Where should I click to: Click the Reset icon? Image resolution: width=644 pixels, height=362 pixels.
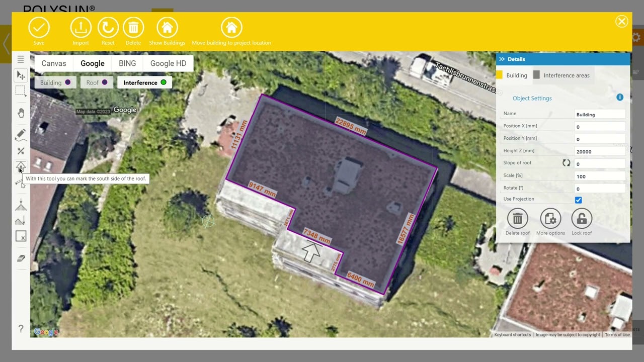coord(108,27)
